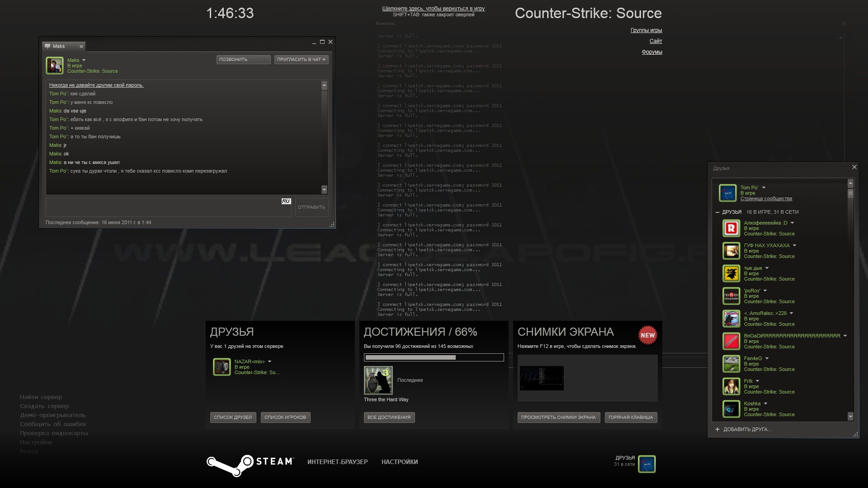The height and width of the screenshot is (488, 868).
Task: Open the Интернет-браузер overlay tab
Action: 338,462
